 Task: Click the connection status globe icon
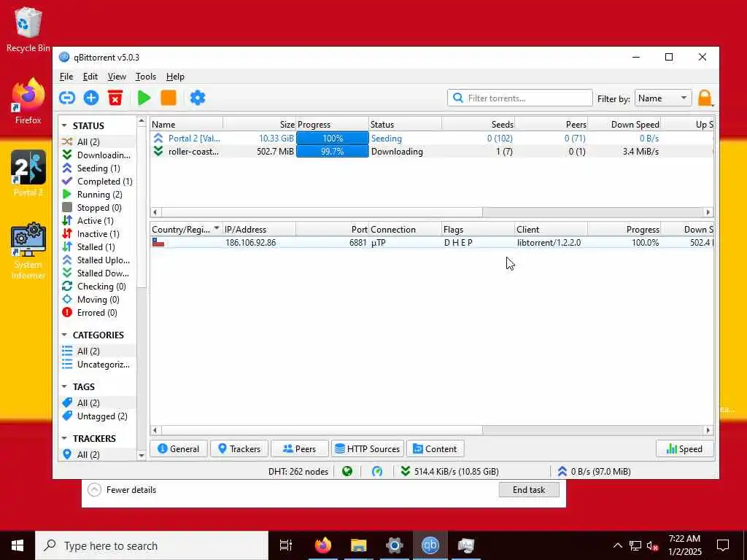(x=347, y=472)
